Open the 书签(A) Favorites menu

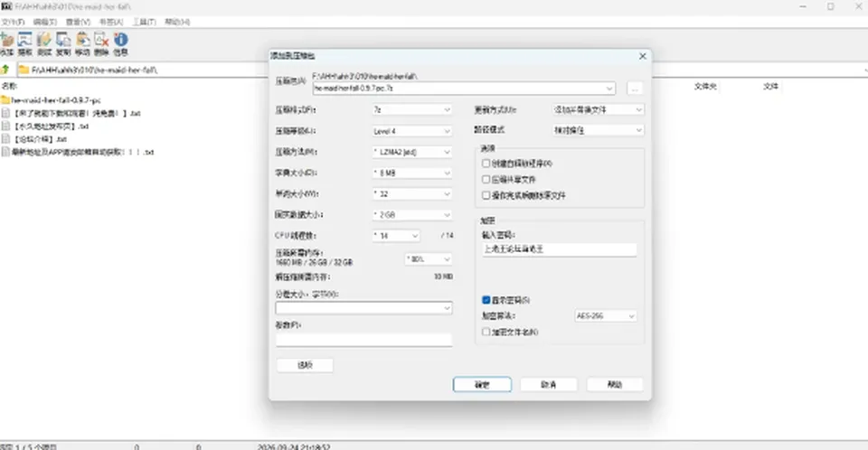[111, 23]
